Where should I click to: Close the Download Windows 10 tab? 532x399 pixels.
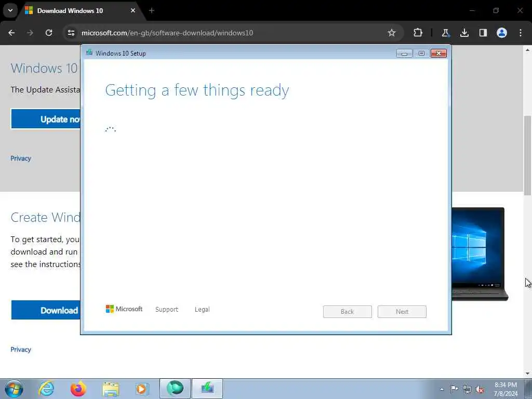pyautogui.click(x=133, y=11)
